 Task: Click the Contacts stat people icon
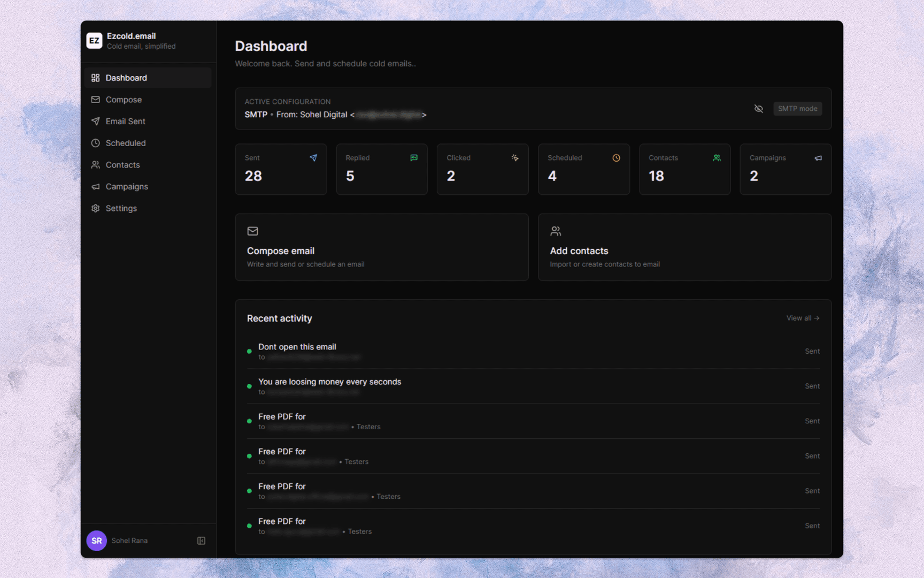(717, 158)
